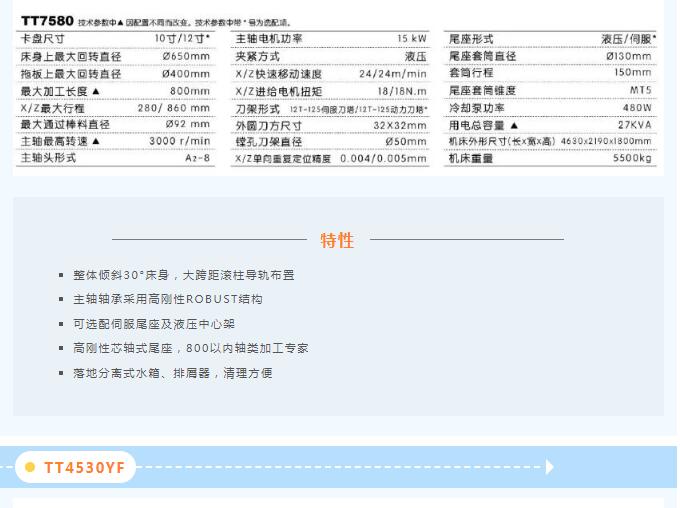The image size is (680, 508).
Task: Select the value 15 kW
Action: [412, 39]
